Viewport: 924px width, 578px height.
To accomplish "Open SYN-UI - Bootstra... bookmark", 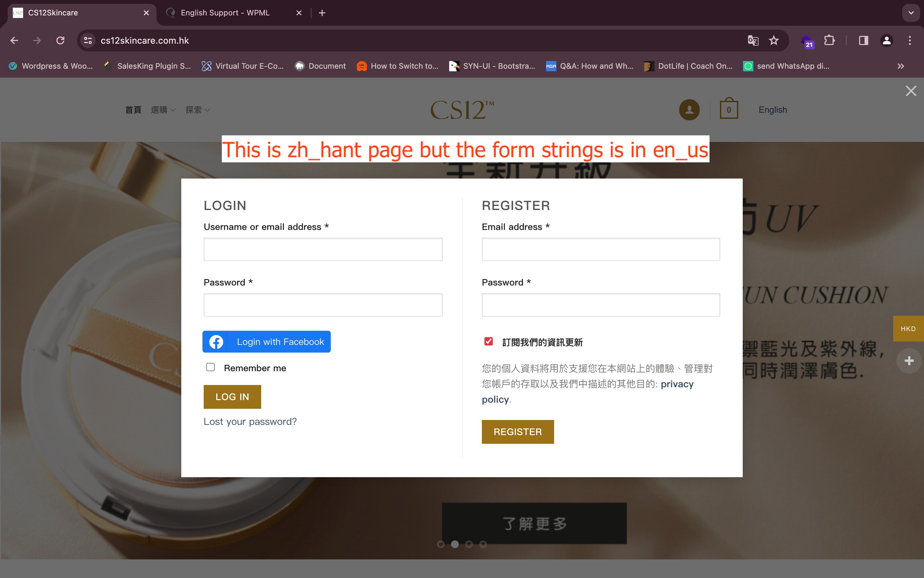I will [x=492, y=66].
